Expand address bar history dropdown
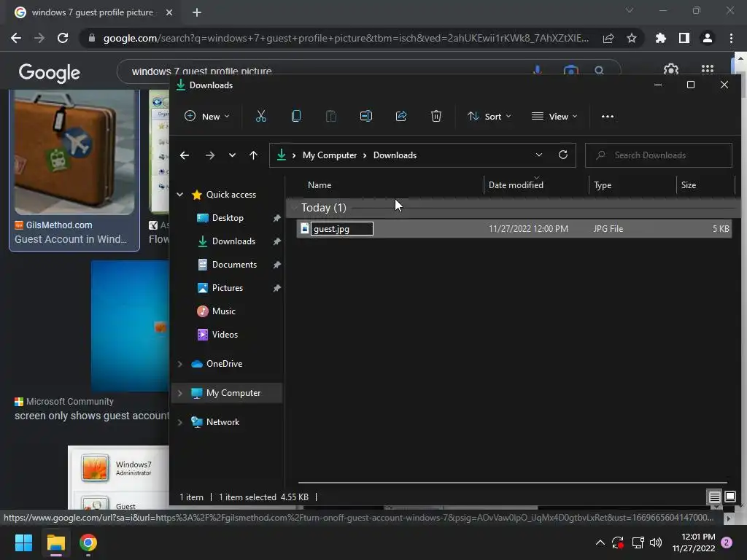This screenshot has height=560, width=747. tap(539, 155)
